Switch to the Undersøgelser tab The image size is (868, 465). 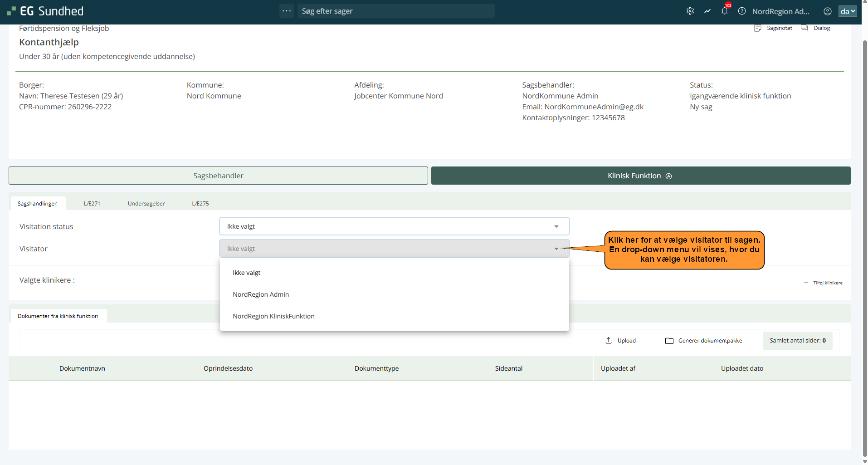[x=146, y=204]
